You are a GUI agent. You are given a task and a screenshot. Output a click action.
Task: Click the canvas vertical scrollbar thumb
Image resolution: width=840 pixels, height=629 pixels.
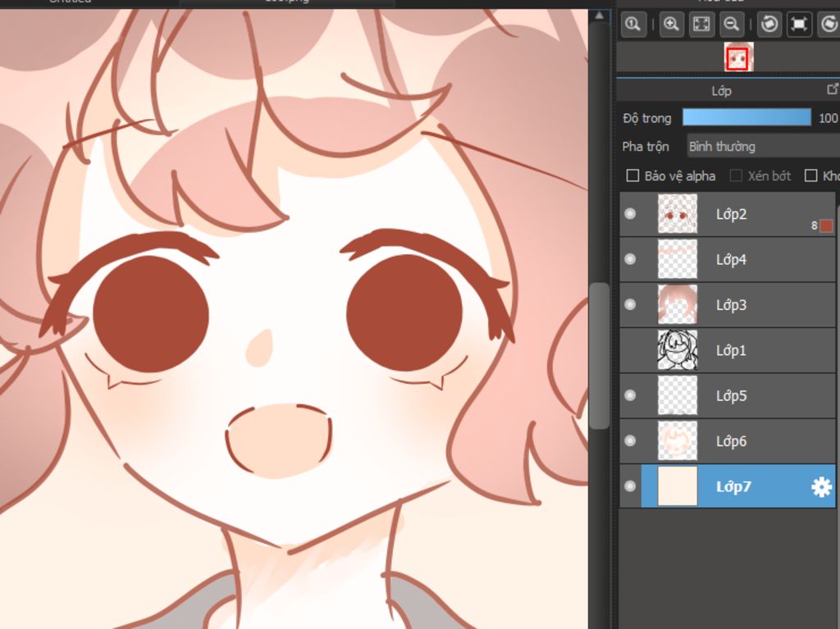[x=599, y=356]
